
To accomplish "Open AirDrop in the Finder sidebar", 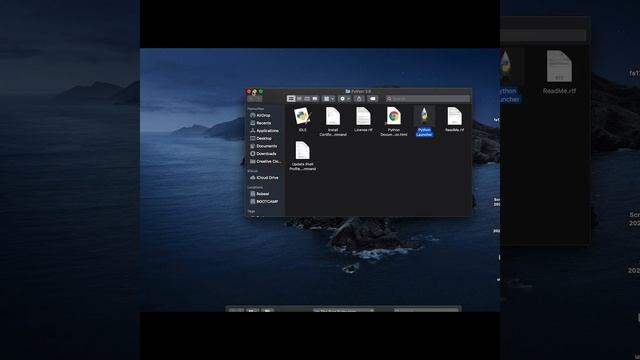I will pos(260,116).
